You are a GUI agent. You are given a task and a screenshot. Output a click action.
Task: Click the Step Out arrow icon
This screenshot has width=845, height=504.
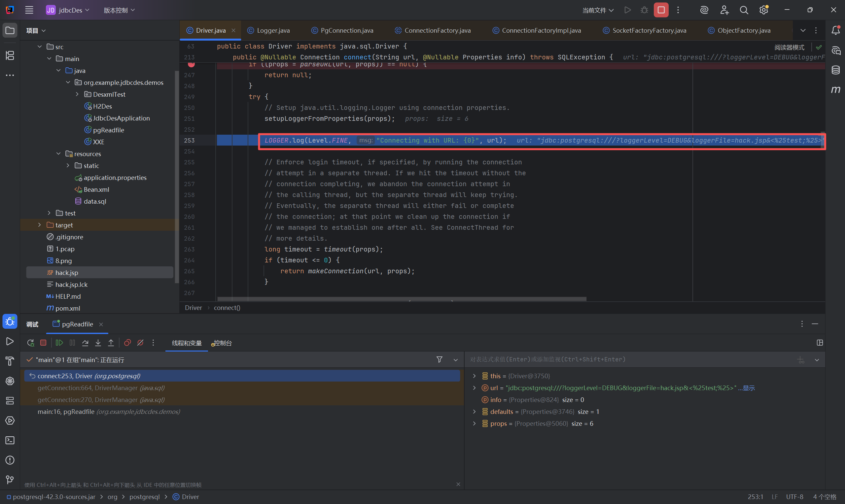[111, 343]
